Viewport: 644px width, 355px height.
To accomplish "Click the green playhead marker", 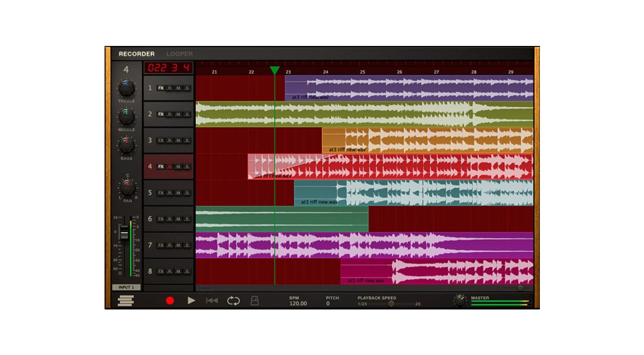I will [274, 70].
